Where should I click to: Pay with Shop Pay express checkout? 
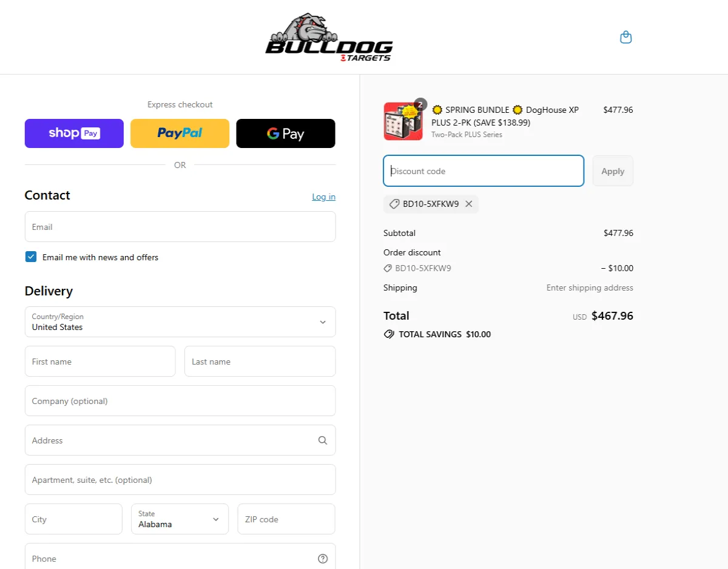pos(74,133)
